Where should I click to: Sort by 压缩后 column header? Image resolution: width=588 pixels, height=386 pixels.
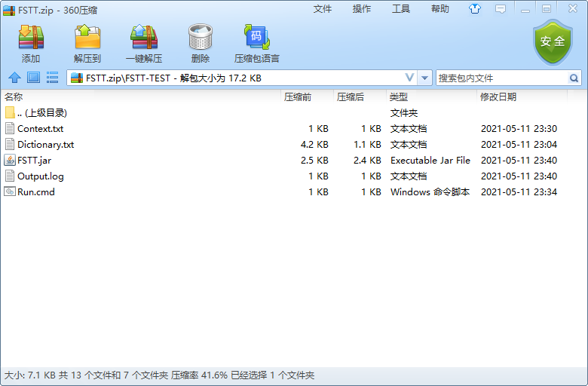(360, 97)
